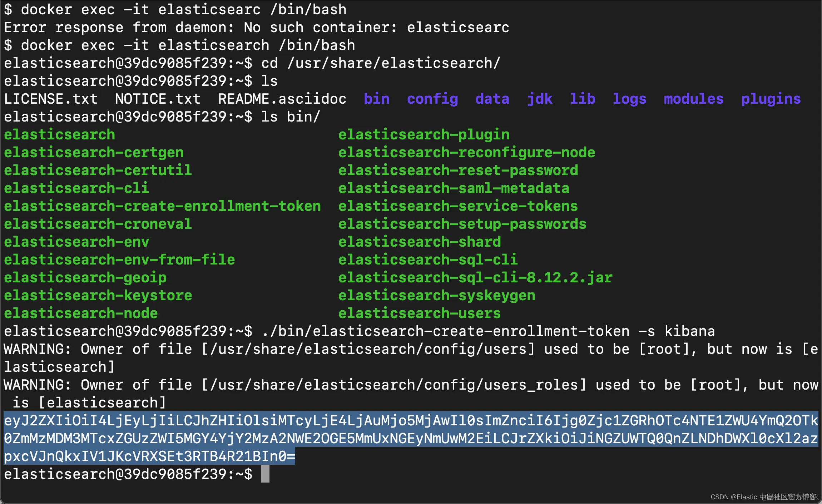Image resolution: width=822 pixels, height=504 pixels.
Task: Click the CSDN watermark text
Action: [764, 497]
